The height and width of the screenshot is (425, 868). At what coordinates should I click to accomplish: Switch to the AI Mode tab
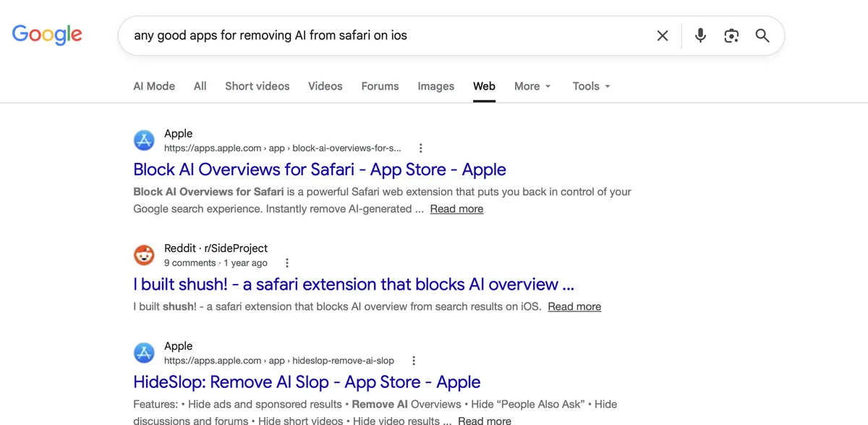pos(154,86)
